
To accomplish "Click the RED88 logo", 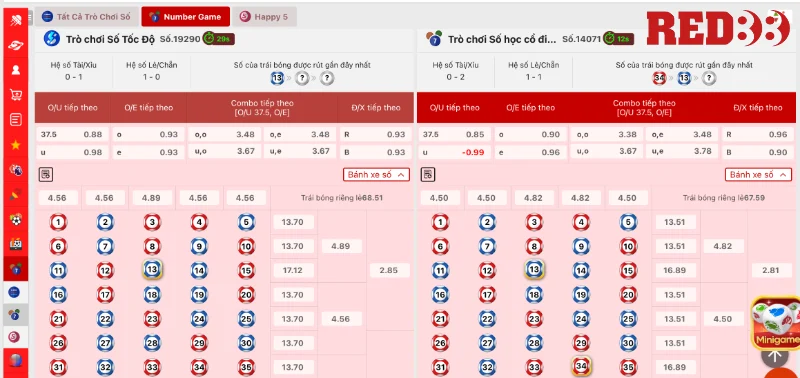I will point(718,28).
